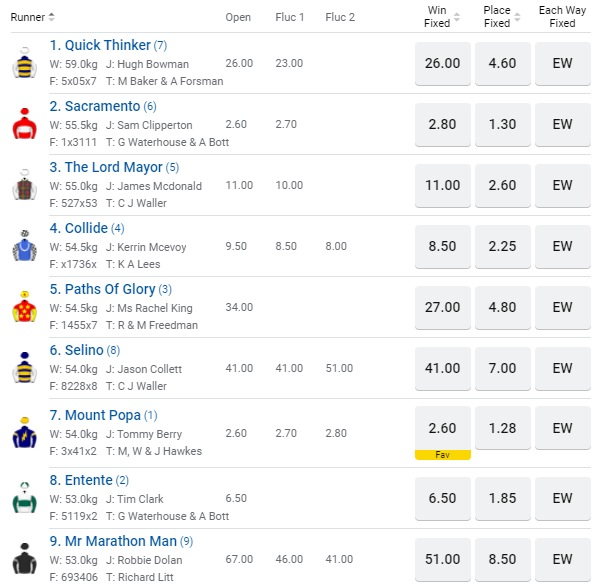The height and width of the screenshot is (588, 603).
Task: Select Collide place odds 2.25
Action: (502, 247)
